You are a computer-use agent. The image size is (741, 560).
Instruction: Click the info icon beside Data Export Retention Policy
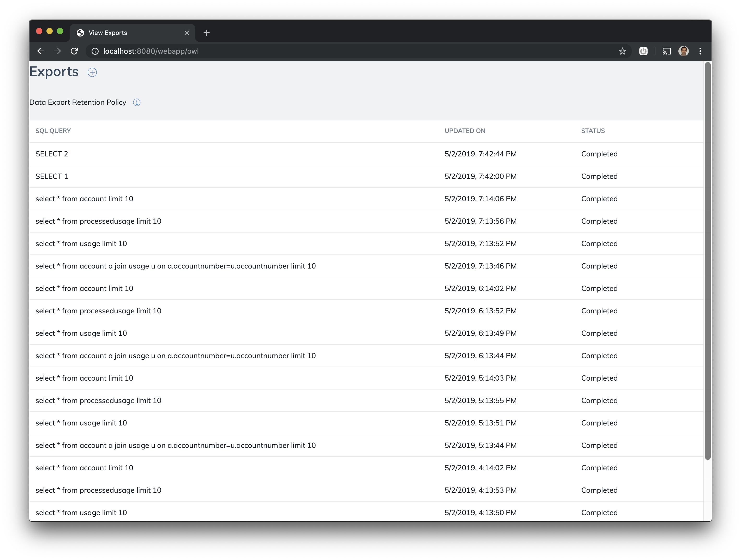pyautogui.click(x=137, y=102)
